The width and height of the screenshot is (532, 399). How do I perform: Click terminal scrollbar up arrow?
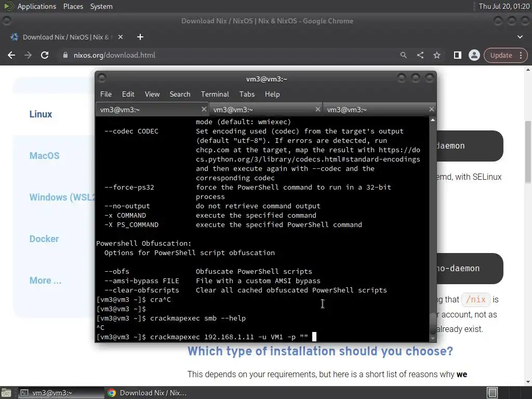tap(433, 120)
